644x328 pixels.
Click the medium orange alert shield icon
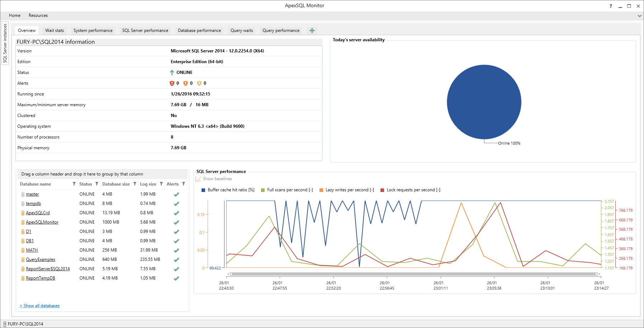(x=185, y=83)
